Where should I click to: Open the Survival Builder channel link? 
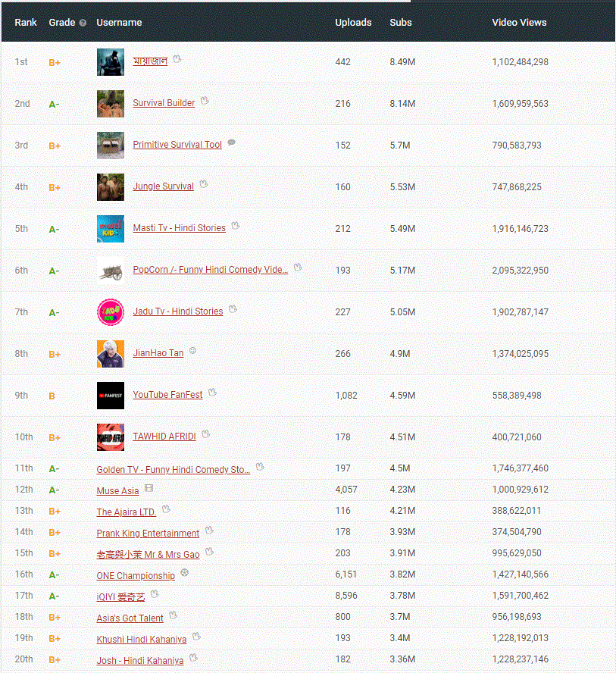(x=164, y=103)
